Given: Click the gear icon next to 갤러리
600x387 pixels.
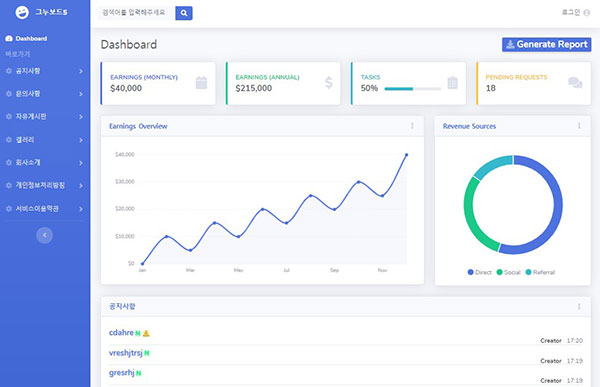Looking at the screenshot, I should click(9, 140).
